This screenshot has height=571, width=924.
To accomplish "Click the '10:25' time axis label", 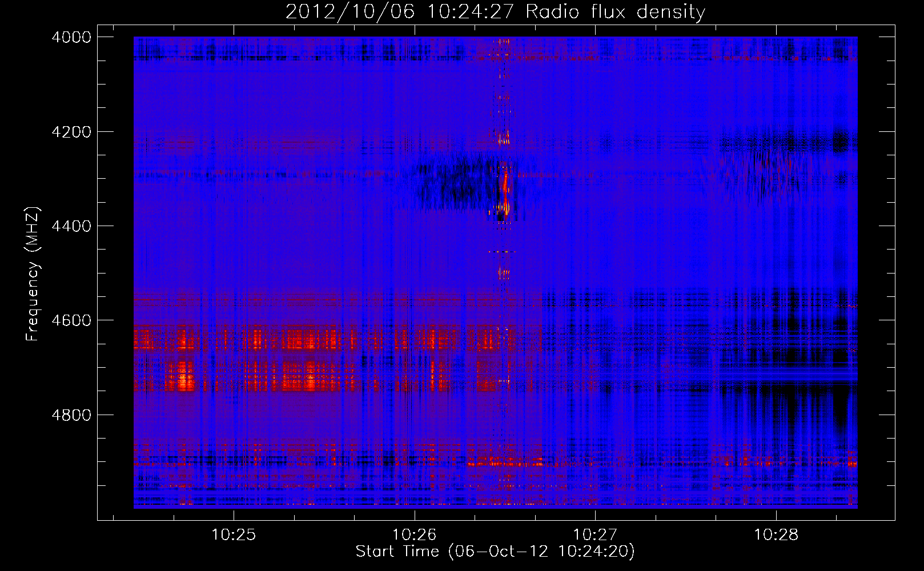I will pyautogui.click(x=234, y=535).
